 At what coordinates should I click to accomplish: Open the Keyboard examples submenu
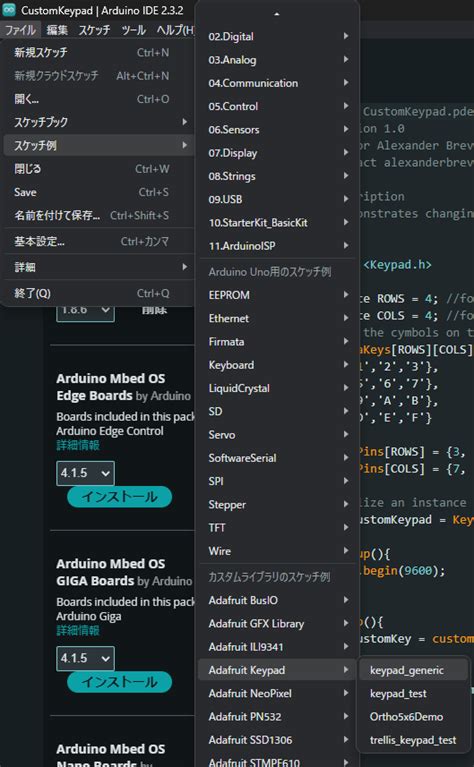coord(278,365)
